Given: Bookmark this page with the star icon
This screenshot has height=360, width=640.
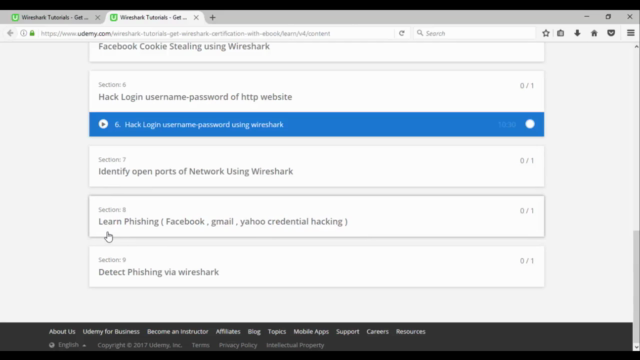Looking at the screenshot, I should click(546, 33).
